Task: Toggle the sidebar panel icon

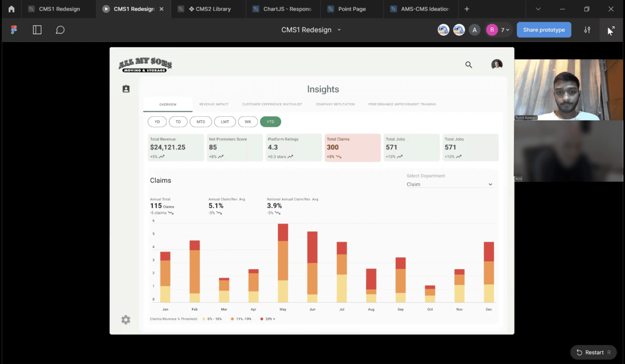Action: coord(37,30)
